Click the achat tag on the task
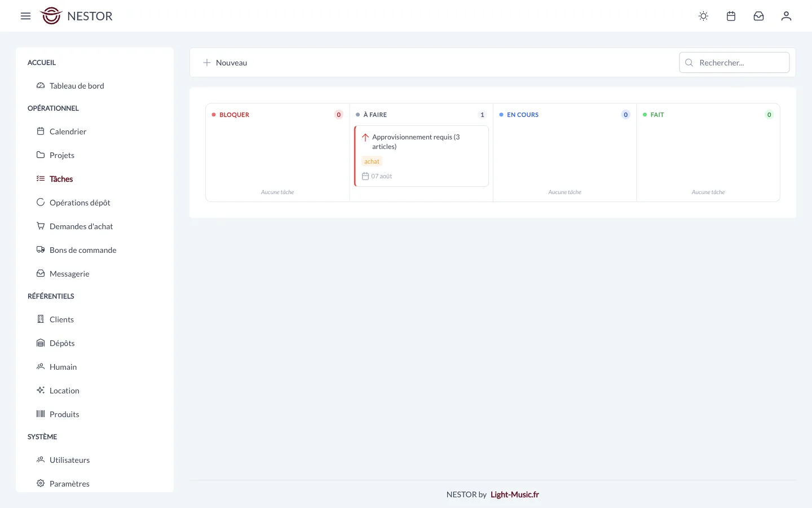Viewport: 812px width, 508px height. 372,161
